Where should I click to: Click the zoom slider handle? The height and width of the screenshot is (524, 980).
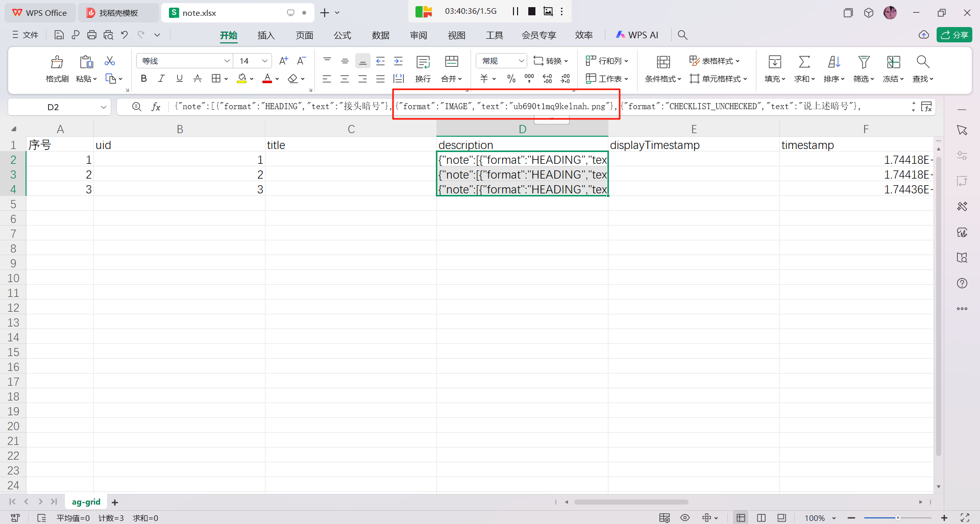[897, 518]
